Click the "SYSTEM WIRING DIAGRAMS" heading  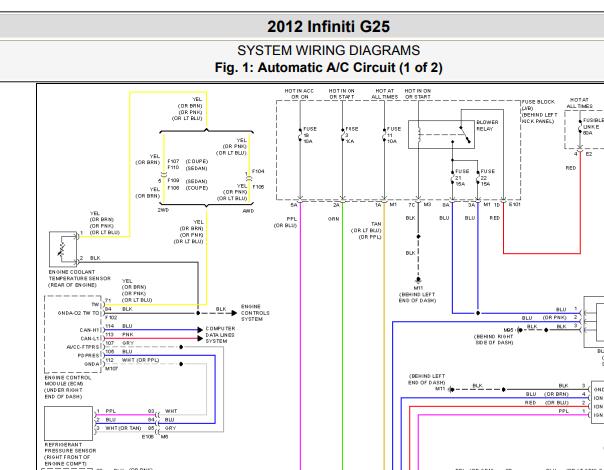[328, 50]
